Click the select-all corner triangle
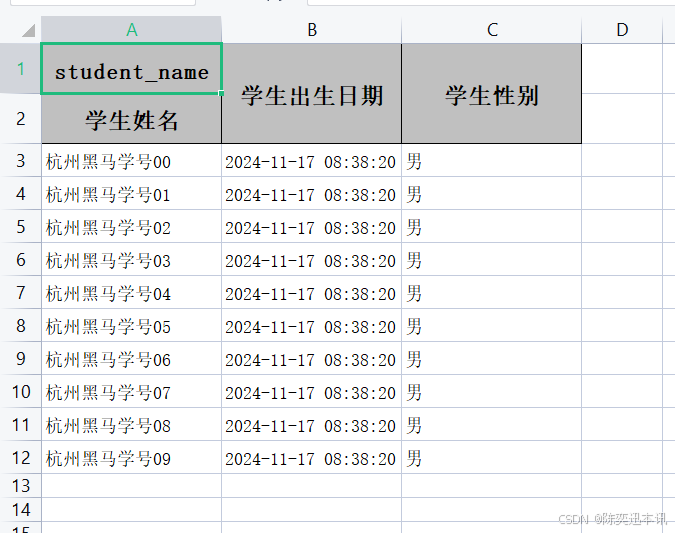Image resolution: width=675 pixels, height=533 pixels. point(28,31)
